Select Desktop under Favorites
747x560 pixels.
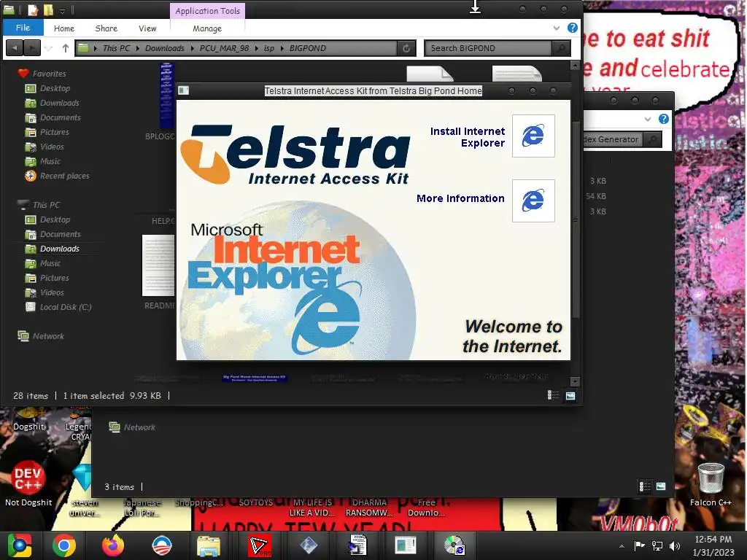pyautogui.click(x=55, y=88)
